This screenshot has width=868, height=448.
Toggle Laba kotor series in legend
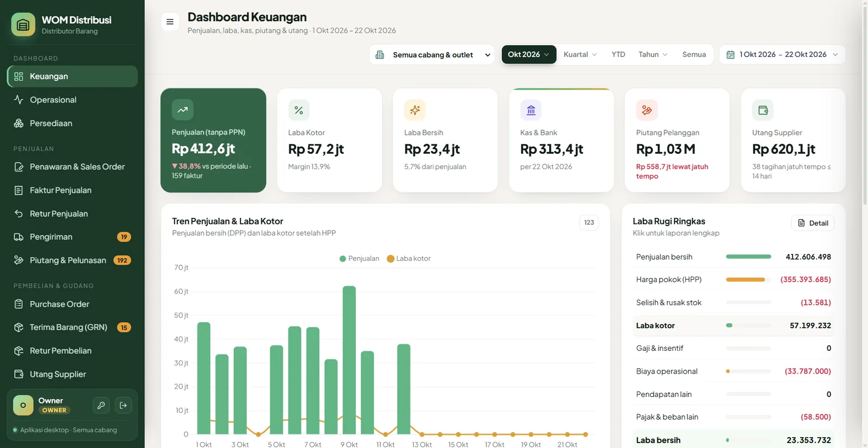click(409, 259)
